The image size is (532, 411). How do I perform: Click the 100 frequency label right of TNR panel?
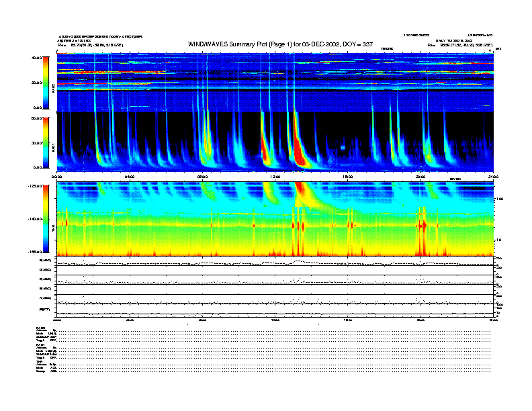[500, 199]
